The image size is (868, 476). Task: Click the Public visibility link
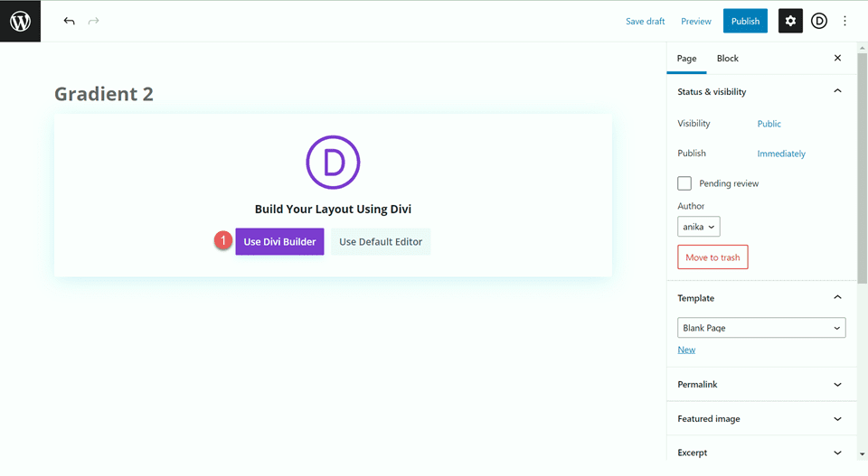(769, 124)
